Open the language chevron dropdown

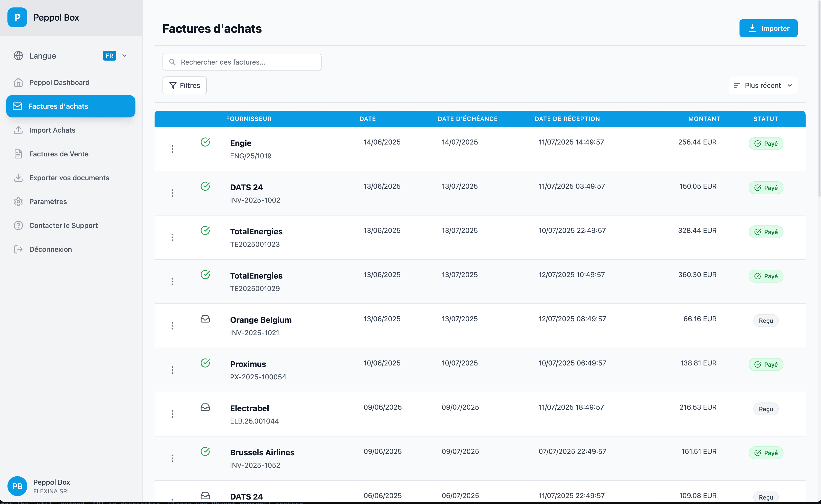coord(124,56)
